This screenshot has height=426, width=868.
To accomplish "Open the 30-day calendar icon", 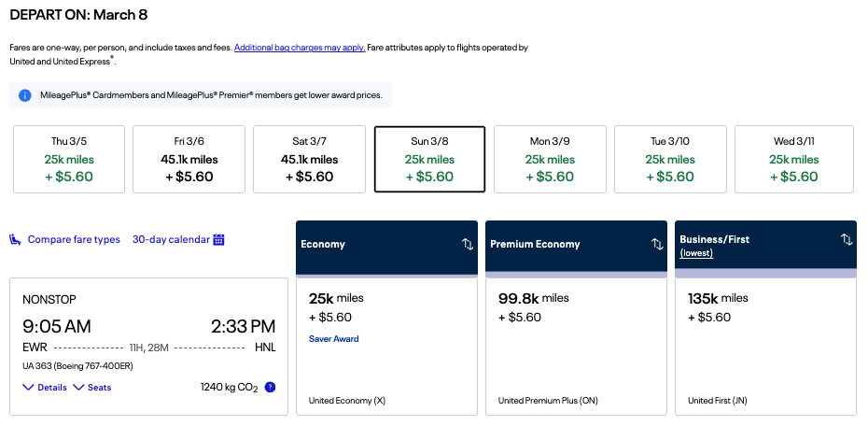I will (x=218, y=240).
